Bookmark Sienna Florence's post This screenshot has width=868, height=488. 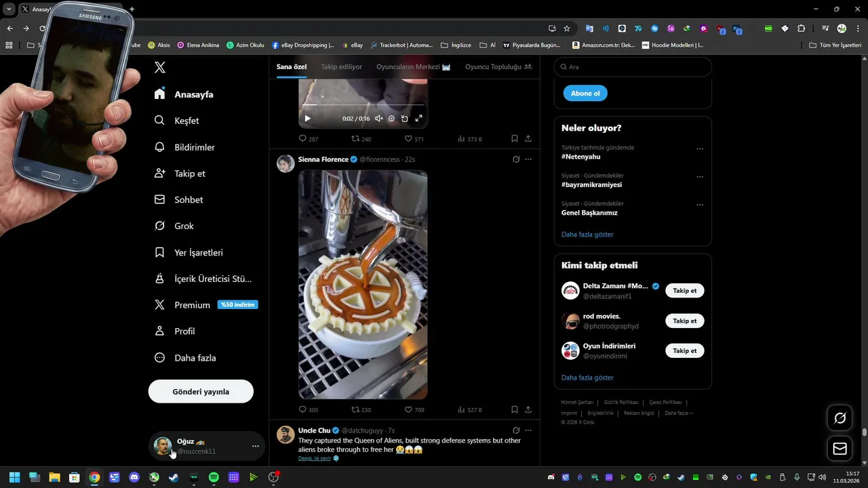pyautogui.click(x=514, y=409)
